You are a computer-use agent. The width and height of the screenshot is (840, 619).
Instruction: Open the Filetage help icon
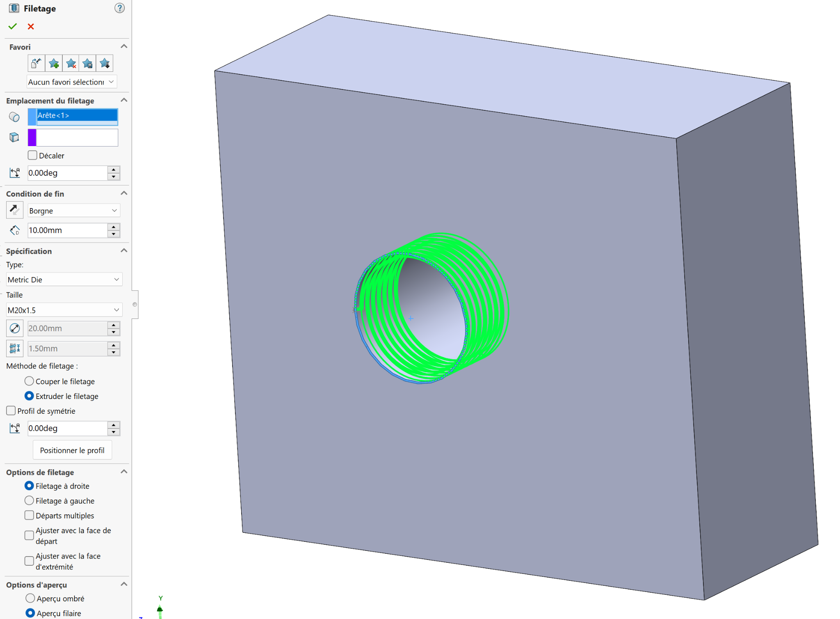pyautogui.click(x=119, y=8)
